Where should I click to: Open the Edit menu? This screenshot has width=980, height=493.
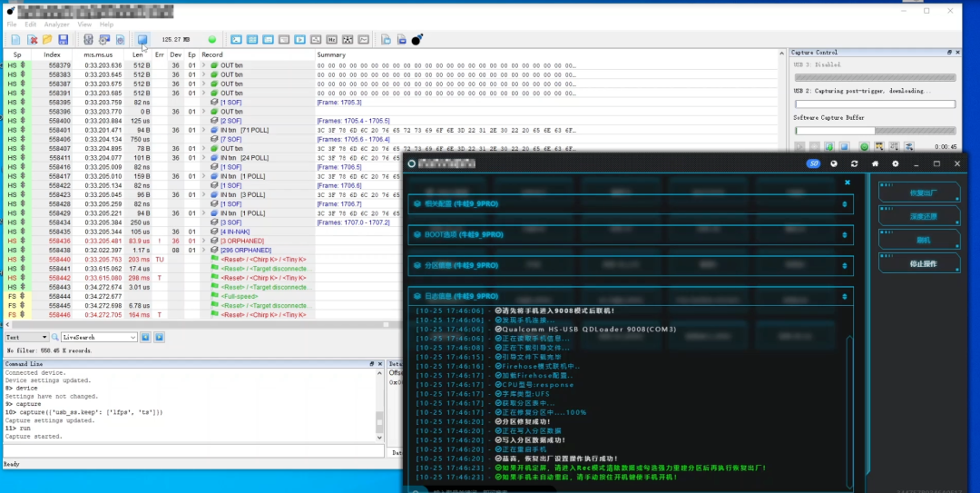31,25
